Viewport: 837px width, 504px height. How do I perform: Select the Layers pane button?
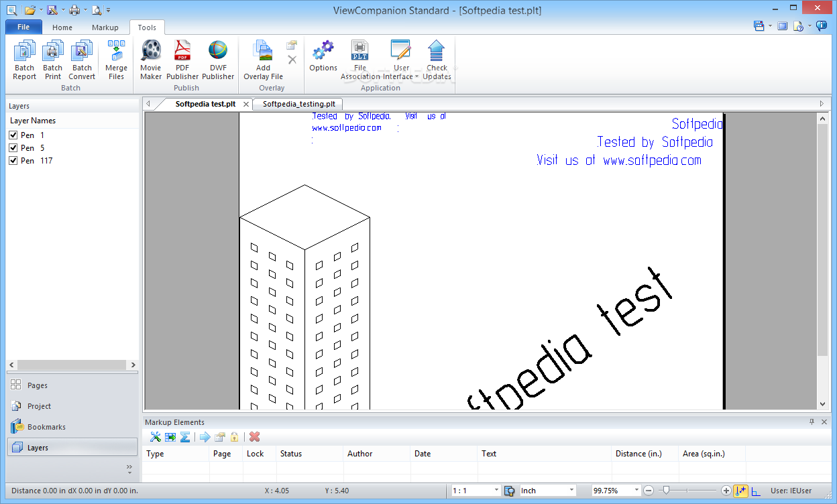coord(72,447)
